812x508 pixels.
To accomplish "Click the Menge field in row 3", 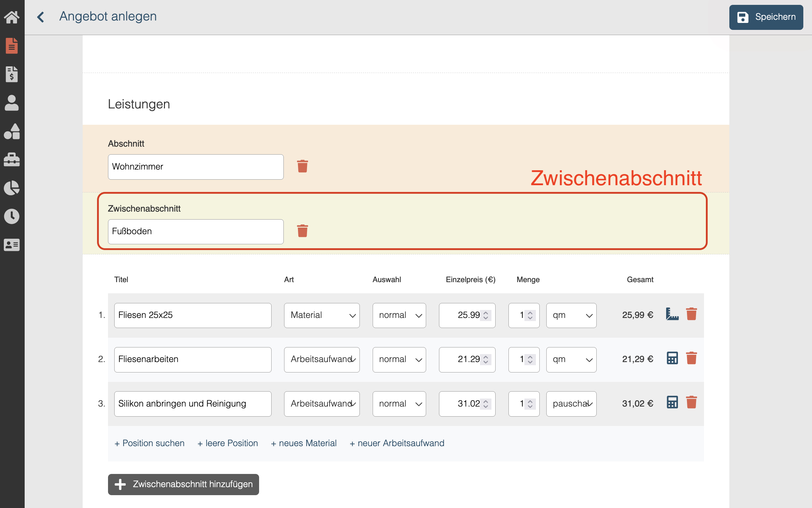I will tap(524, 404).
